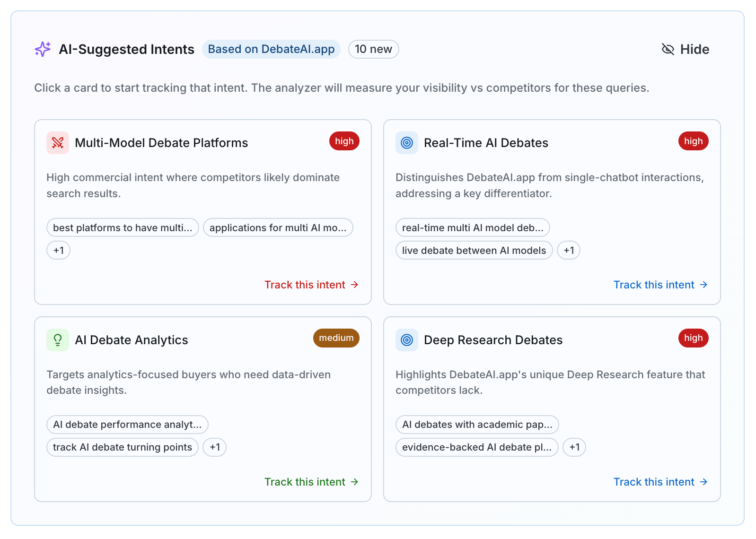
Task: Expand +1 more queries in Multi-Model Debate Platforms
Action: click(59, 251)
